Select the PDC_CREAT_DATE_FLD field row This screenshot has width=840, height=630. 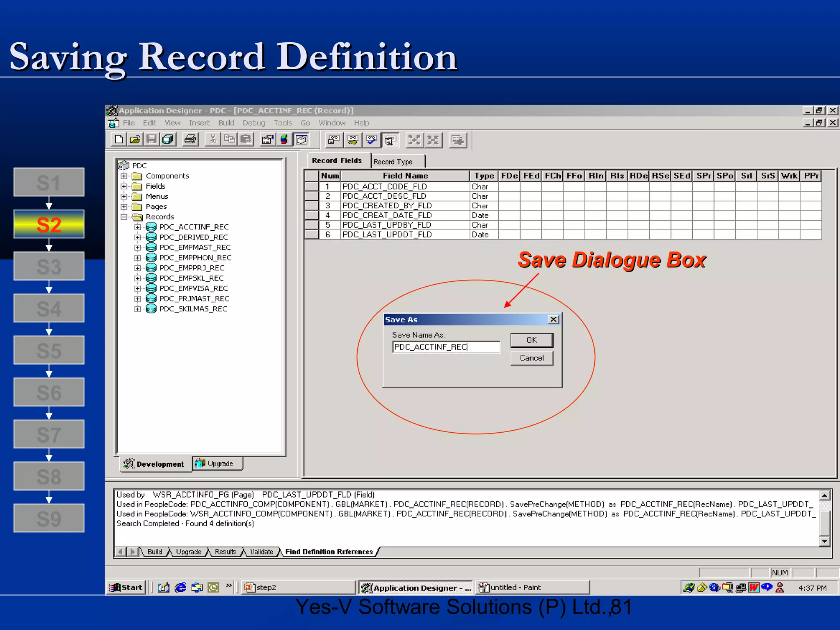(x=563, y=215)
